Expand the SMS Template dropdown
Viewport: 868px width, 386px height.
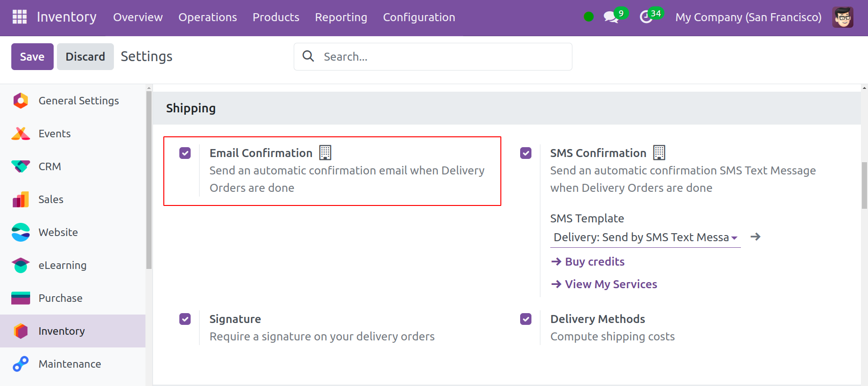tap(645, 237)
